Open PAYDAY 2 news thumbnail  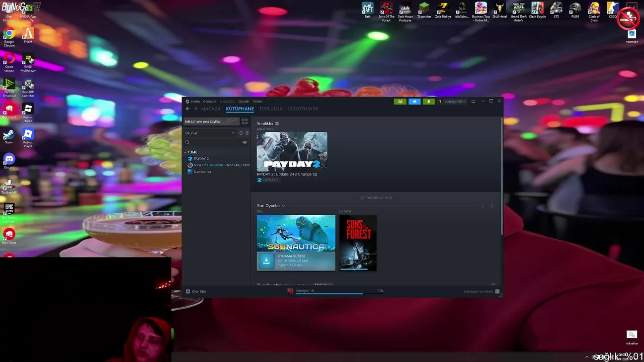point(292,151)
